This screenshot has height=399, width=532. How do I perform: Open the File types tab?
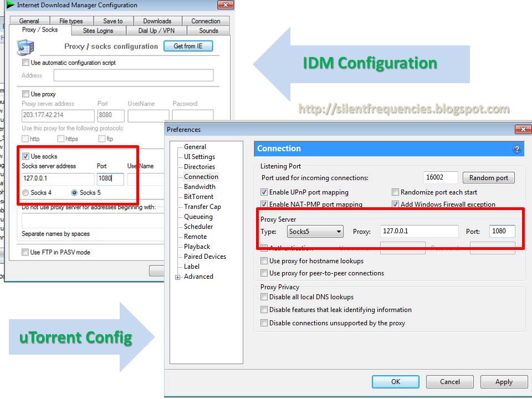[x=71, y=21]
